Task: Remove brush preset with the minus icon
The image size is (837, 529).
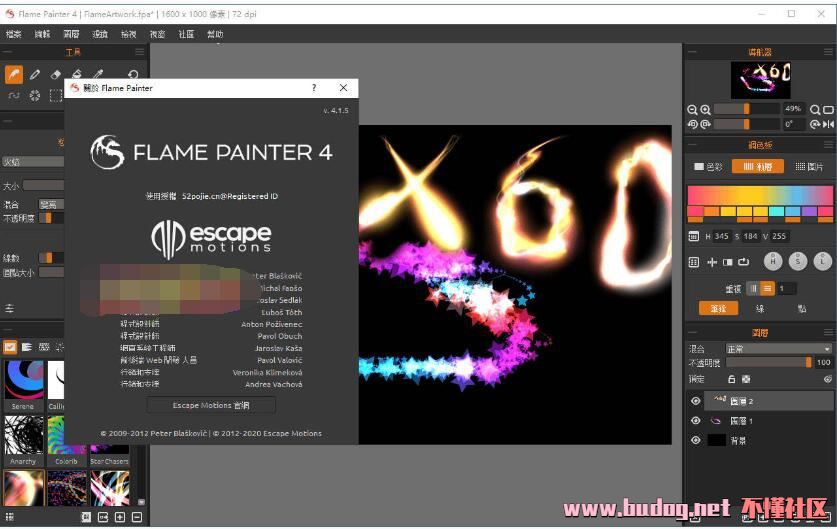Action: coord(137,517)
